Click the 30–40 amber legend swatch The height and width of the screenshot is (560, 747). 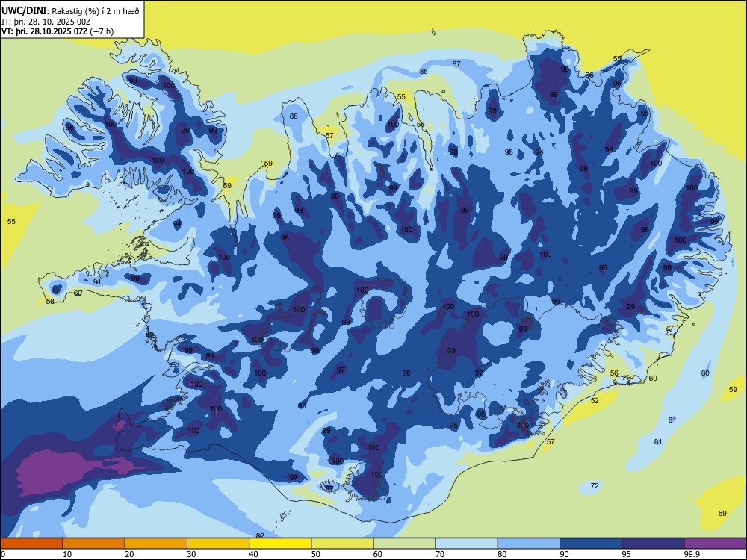[217, 544]
